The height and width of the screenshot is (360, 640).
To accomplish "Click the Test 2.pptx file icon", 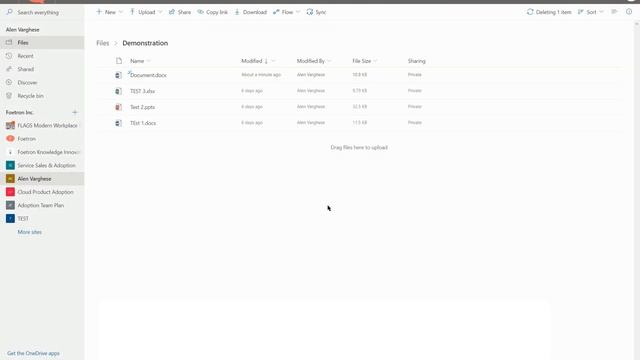I will (x=118, y=107).
